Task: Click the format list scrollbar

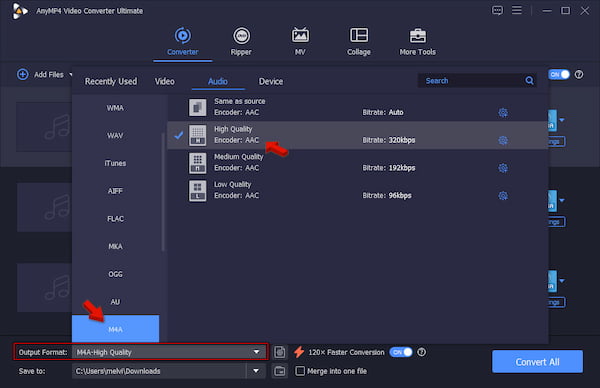Action: 163,191
